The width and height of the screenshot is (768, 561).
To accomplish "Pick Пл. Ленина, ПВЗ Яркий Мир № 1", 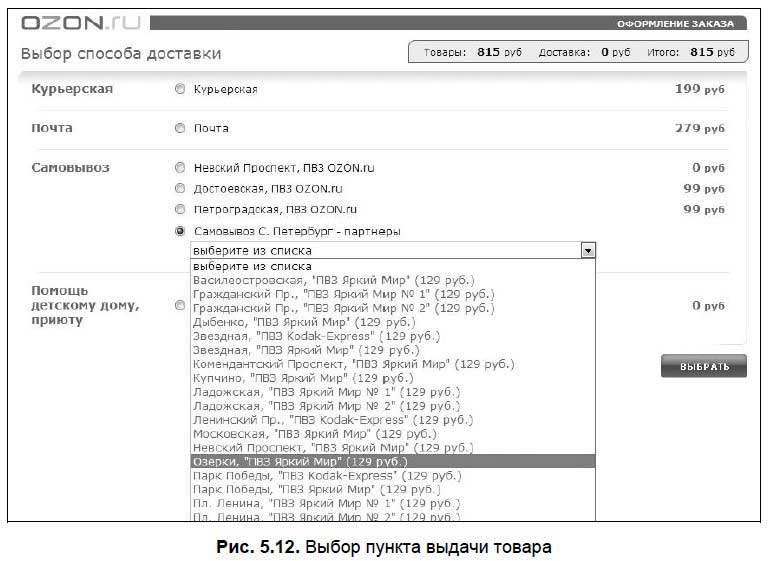I will (393, 503).
